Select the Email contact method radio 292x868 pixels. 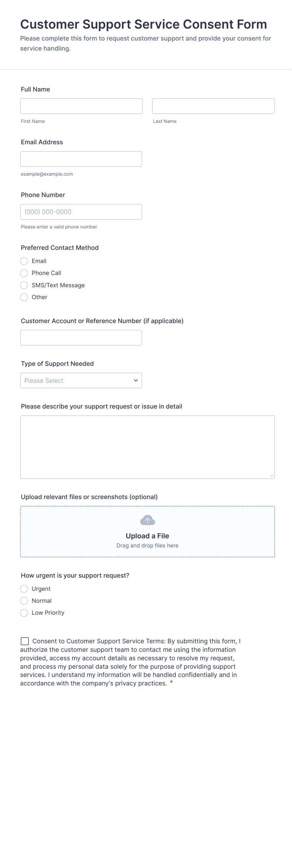point(24,261)
